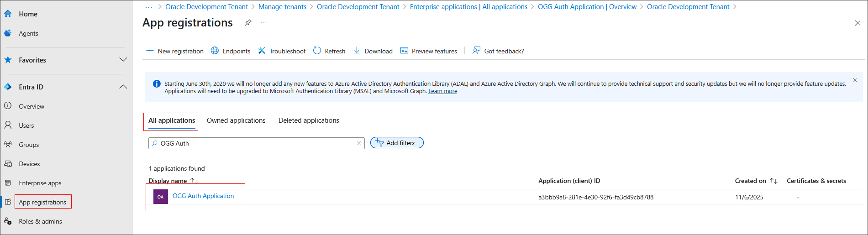Open App registrations menu item
Viewport: 868px width, 235px height.
(x=42, y=202)
